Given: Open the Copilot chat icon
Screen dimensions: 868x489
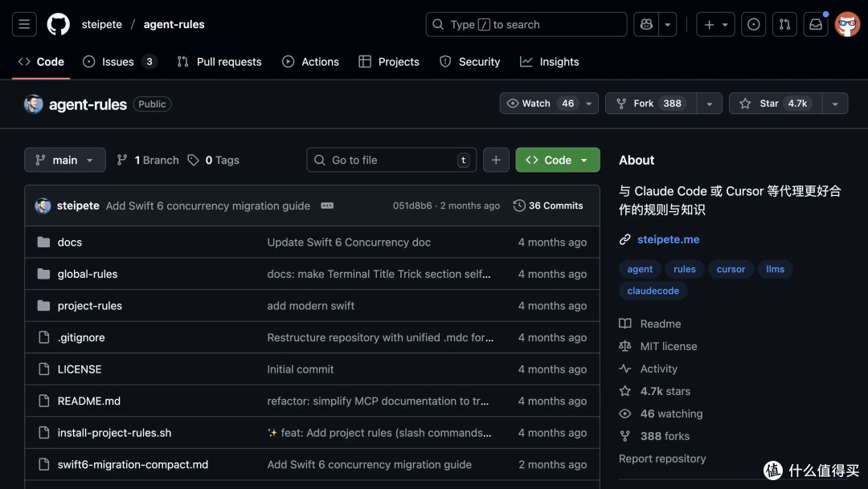Looking at the screenshot, I should [646, 25].
